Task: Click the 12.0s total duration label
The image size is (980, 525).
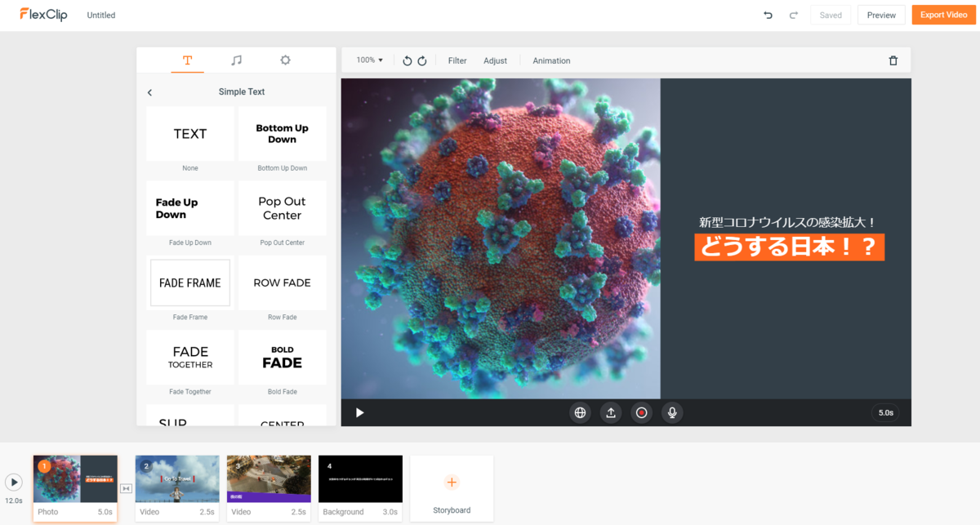Action: 14,501
